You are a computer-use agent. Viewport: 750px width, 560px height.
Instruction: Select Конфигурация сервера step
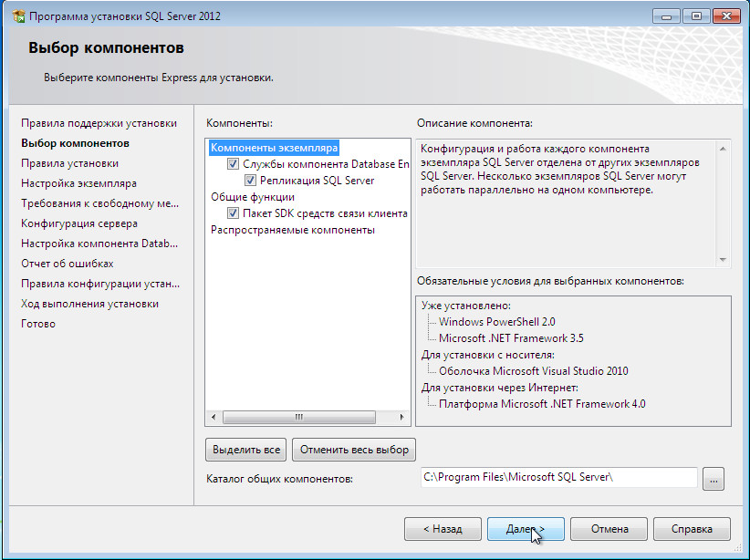tap(79, 223)
